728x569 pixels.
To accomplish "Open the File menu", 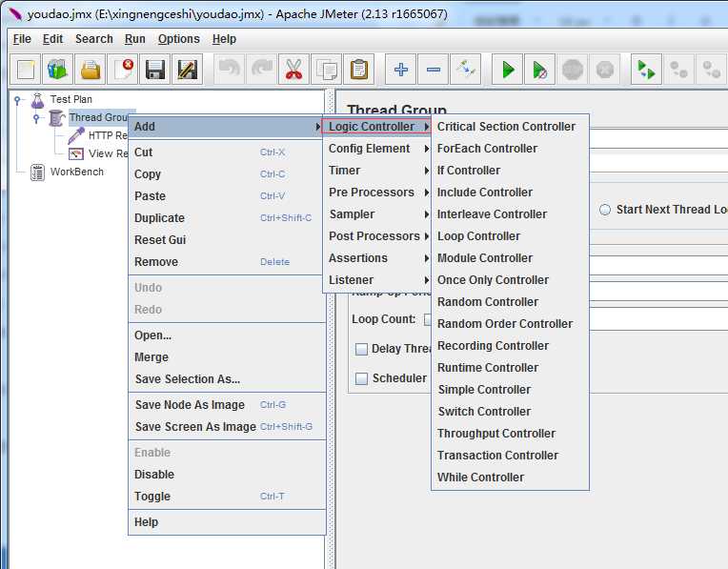I will click(22, 39).
